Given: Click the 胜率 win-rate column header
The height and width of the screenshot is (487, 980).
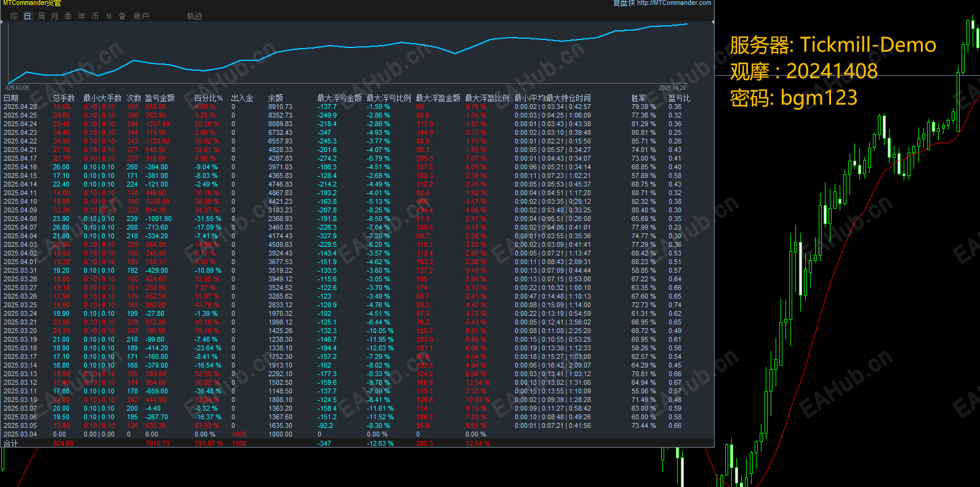Looking at the screenshot, I should click(x=639, y=98).
